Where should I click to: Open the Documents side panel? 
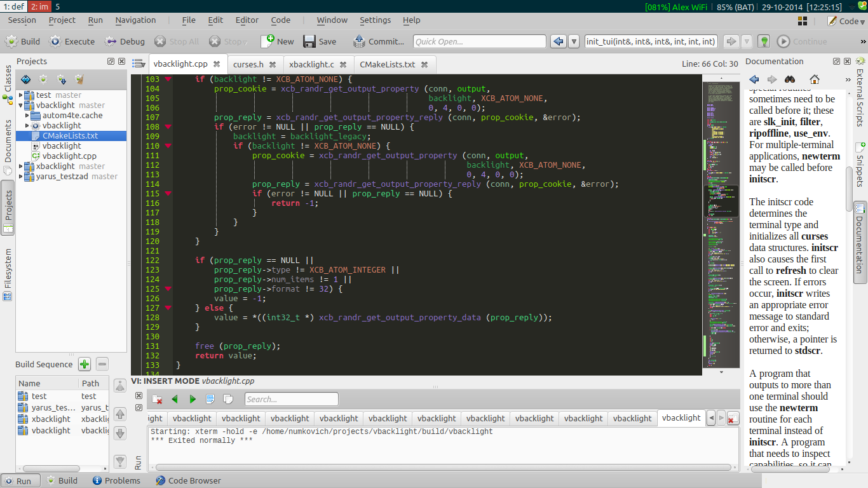(x=8, y=146)
